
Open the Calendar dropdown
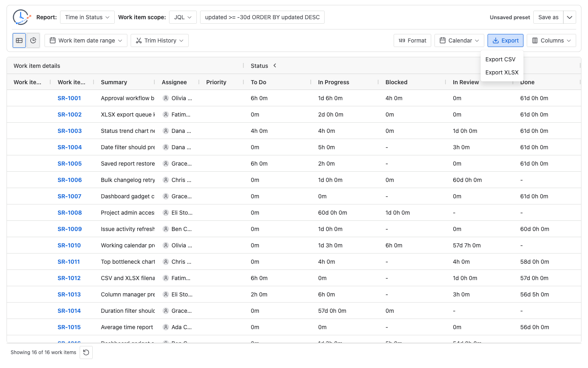tap(459, 40)
